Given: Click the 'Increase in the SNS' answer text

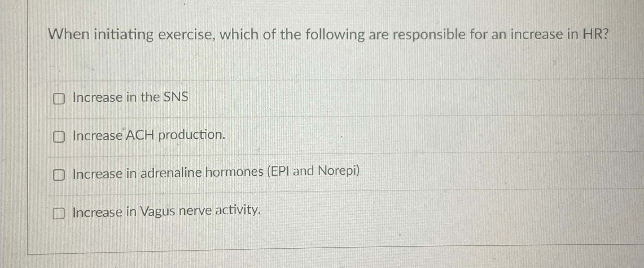Looking at the screenshot, I should point(130,98).
